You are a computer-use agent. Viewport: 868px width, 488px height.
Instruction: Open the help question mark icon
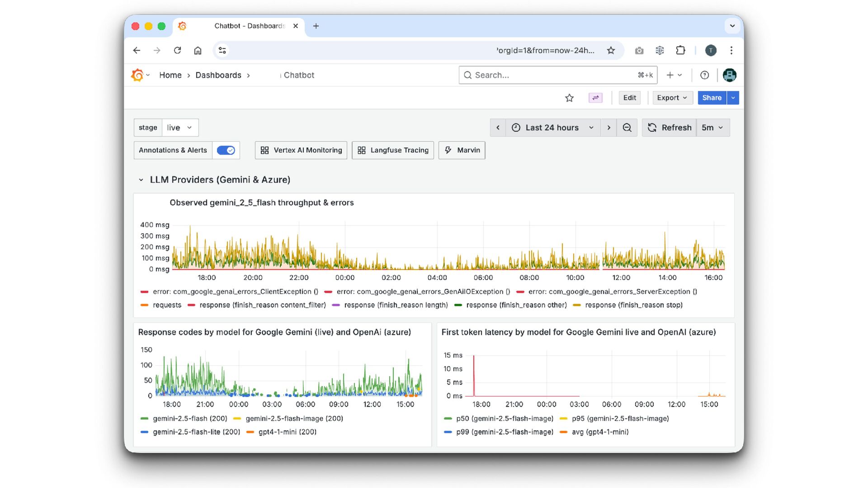[x=704, y=75]
